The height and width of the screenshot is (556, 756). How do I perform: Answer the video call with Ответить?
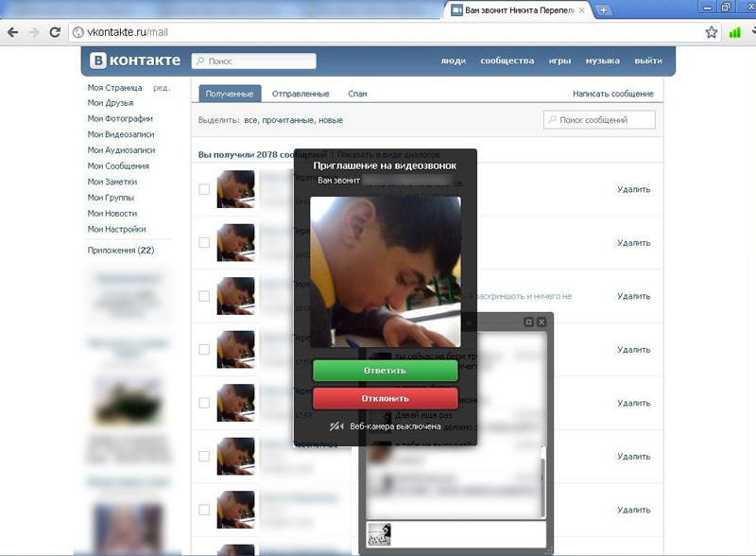385,371
